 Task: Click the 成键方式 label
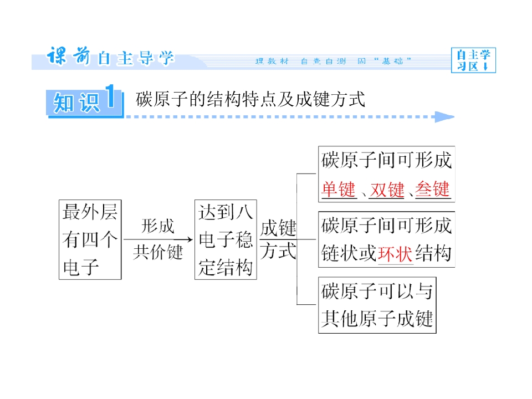tap(278, 239)
